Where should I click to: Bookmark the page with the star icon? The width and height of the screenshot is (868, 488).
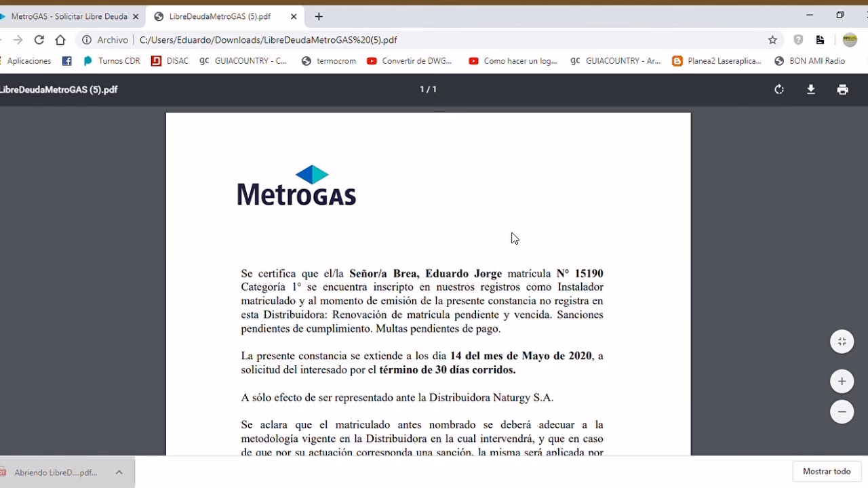coord(772,40)
